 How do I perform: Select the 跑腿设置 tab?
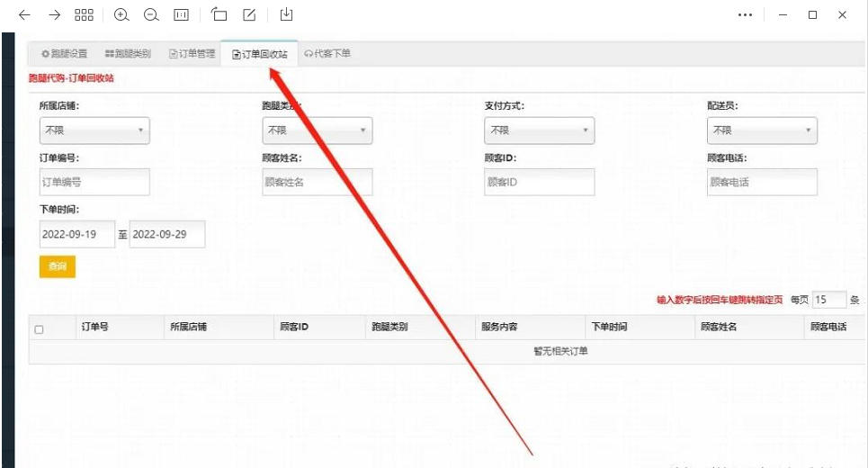point(64,54)
